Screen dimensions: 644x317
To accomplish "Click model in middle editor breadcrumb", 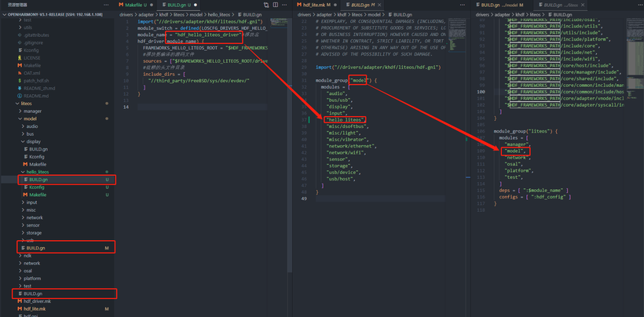I will pyautogui.click(x=374, y=14).
